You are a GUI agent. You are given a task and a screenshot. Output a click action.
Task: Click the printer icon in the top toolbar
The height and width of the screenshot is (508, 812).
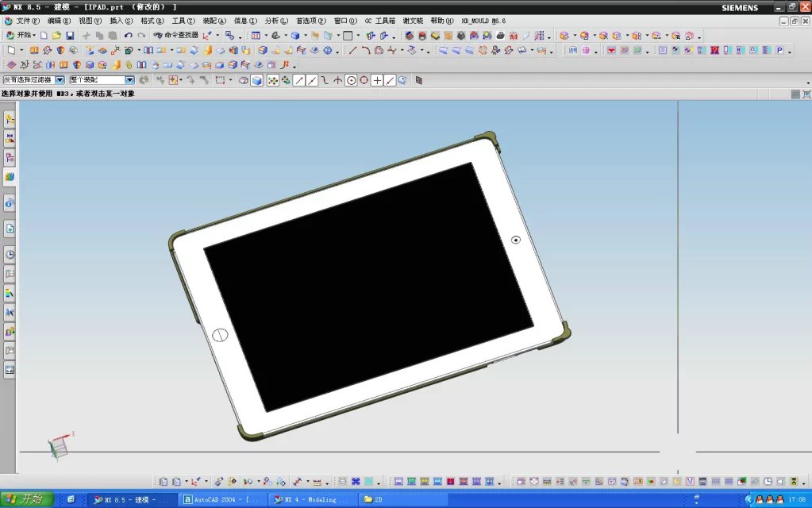499,36
